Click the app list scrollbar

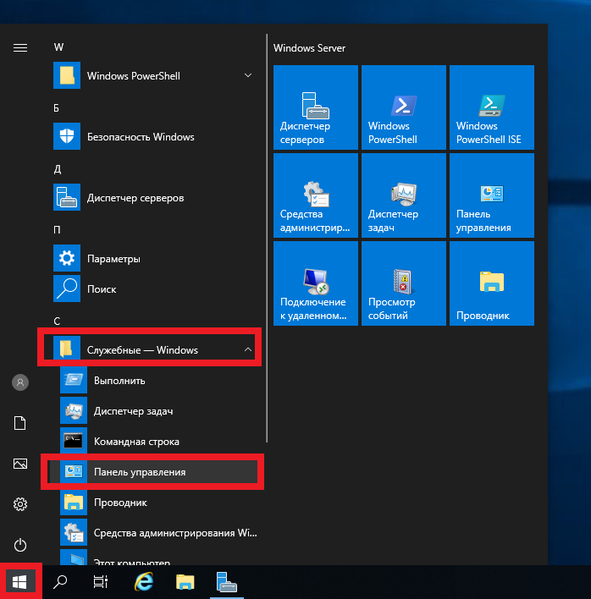pos(267,238)
